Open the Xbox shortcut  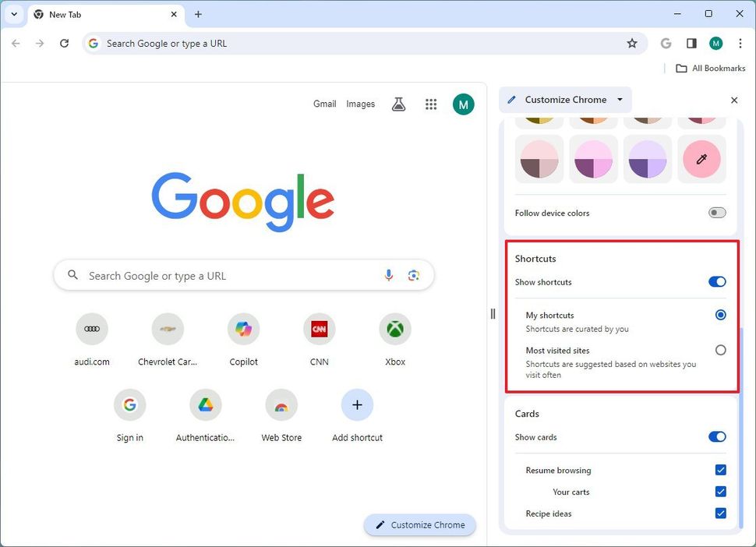pos(394,328)
